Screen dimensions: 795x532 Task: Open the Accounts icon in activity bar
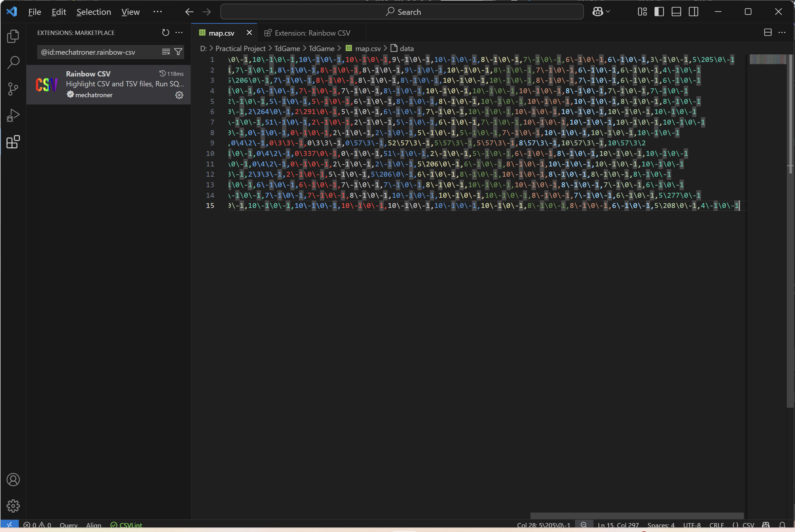pos(13,479)
